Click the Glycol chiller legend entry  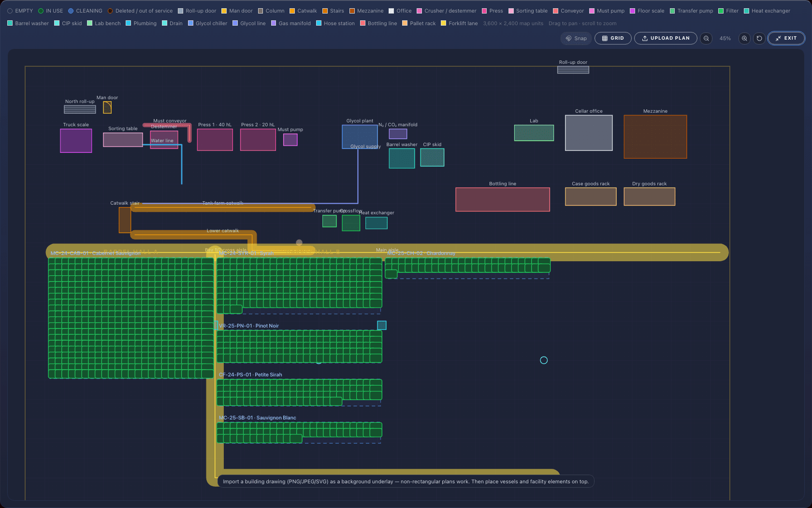coord(207,23)
